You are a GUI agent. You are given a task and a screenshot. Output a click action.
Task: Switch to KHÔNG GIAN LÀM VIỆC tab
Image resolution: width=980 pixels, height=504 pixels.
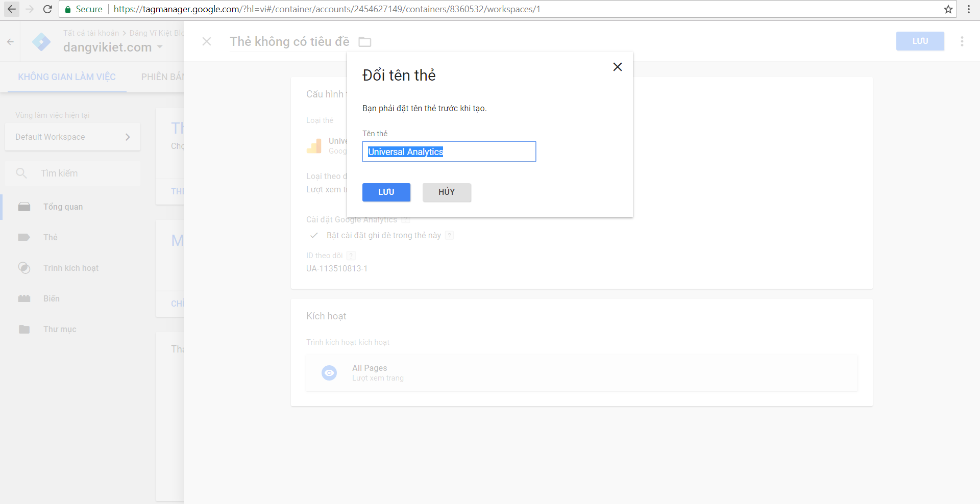[67, 77]
